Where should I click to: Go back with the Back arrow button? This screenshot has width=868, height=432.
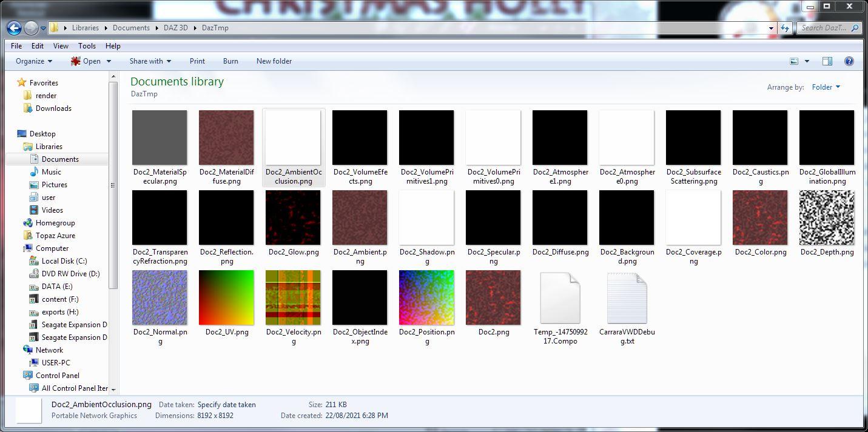(x=14, y=28)
